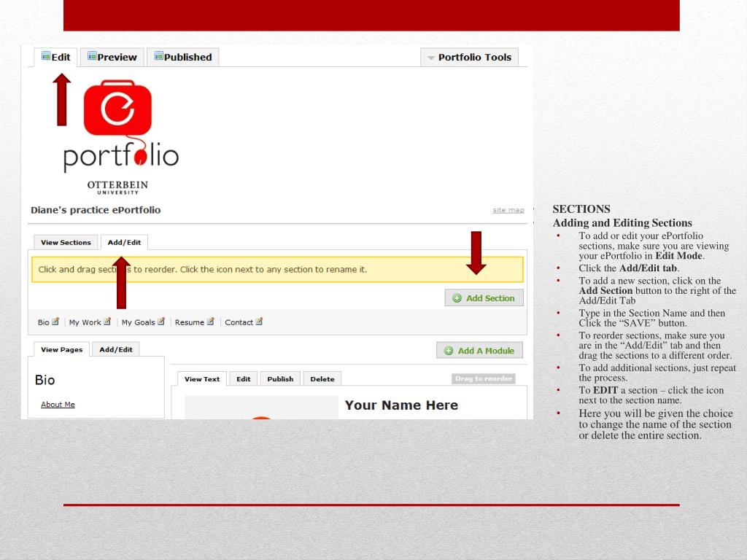Click the edit icon next to Resume

coord(210,322)
